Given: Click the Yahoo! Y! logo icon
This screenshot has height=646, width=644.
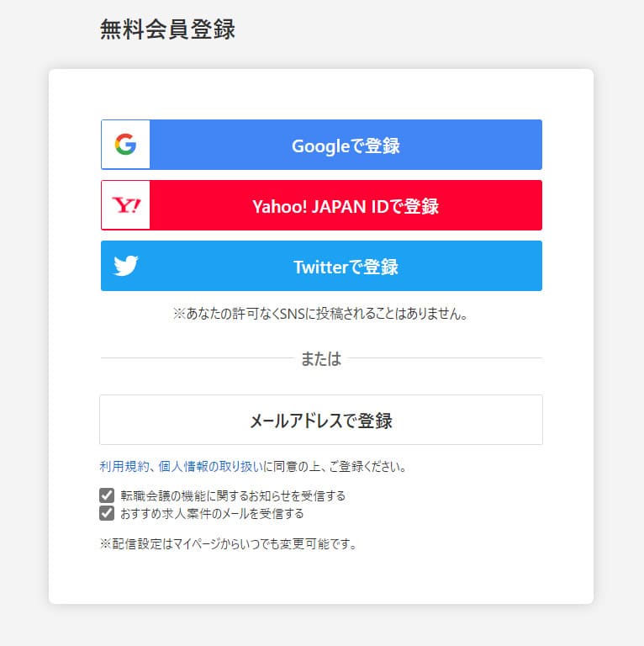Looking at the screenshot, I should [x=126, y=204].
